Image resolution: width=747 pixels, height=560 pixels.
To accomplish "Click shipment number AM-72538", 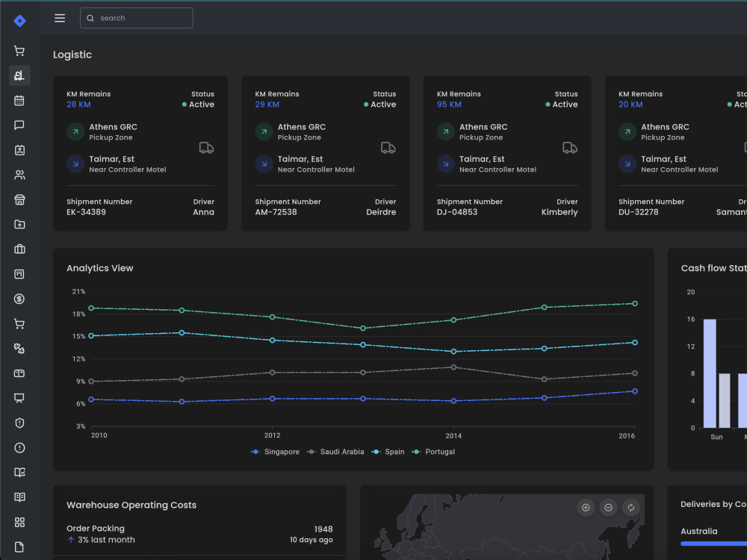I will 276,212.
